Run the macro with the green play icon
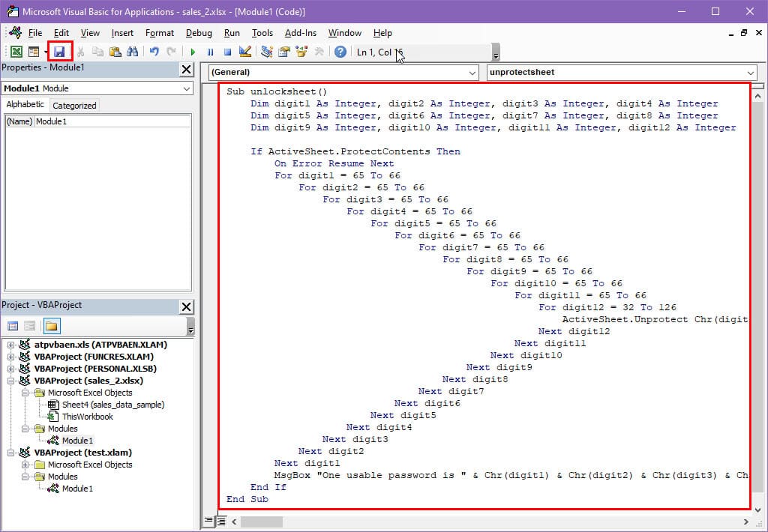The image size is (768, 532). click(193, 52)
